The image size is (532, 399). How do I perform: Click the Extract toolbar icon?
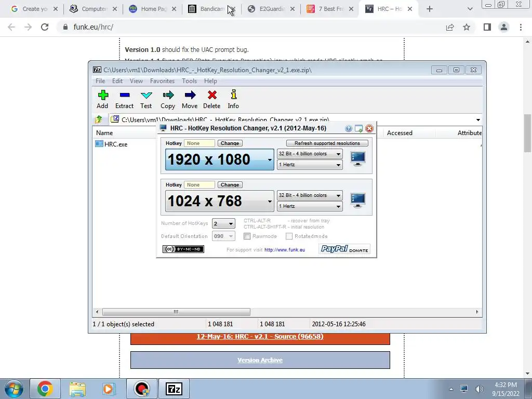coord(124,99)
